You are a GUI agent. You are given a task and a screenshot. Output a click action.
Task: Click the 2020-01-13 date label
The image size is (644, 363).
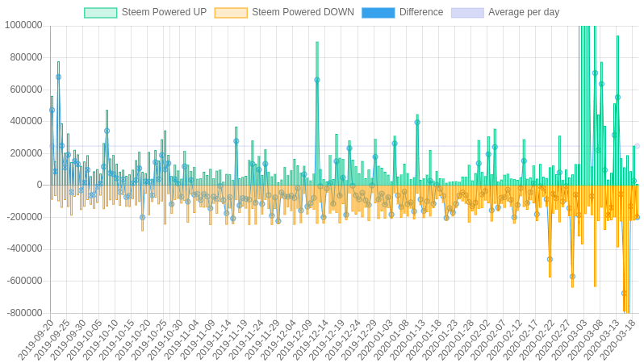point(408,340)
